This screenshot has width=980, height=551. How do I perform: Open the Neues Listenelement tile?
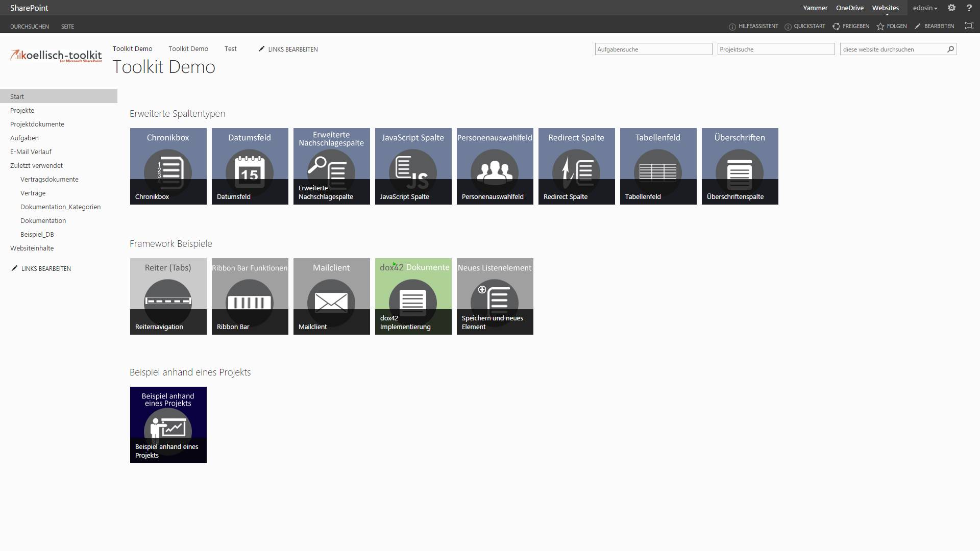pos(495,296)
